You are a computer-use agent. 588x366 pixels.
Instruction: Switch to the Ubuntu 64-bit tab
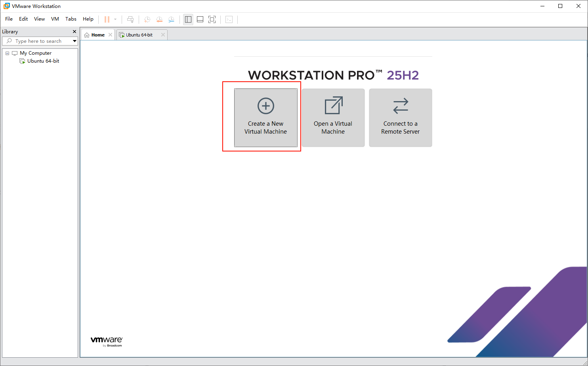coord(139,35)
